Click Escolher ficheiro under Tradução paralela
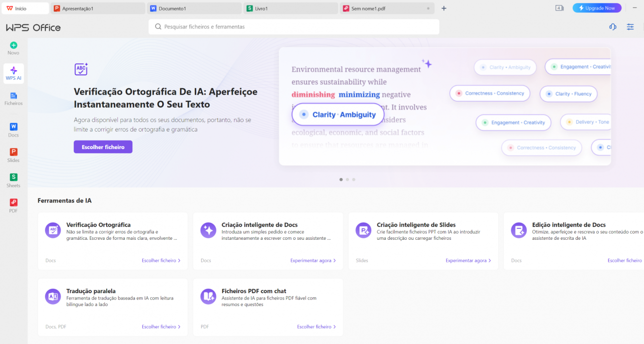 [161, 327]
